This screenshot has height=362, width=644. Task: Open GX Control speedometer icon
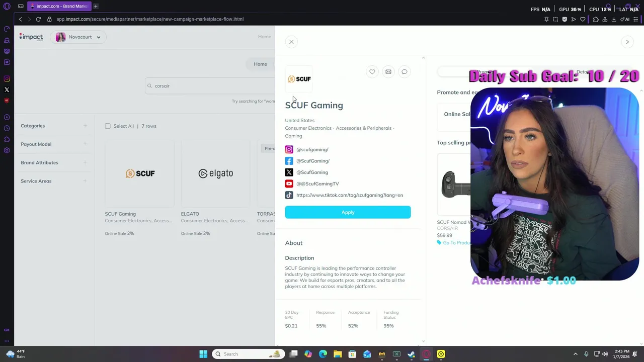coord(7,29)
